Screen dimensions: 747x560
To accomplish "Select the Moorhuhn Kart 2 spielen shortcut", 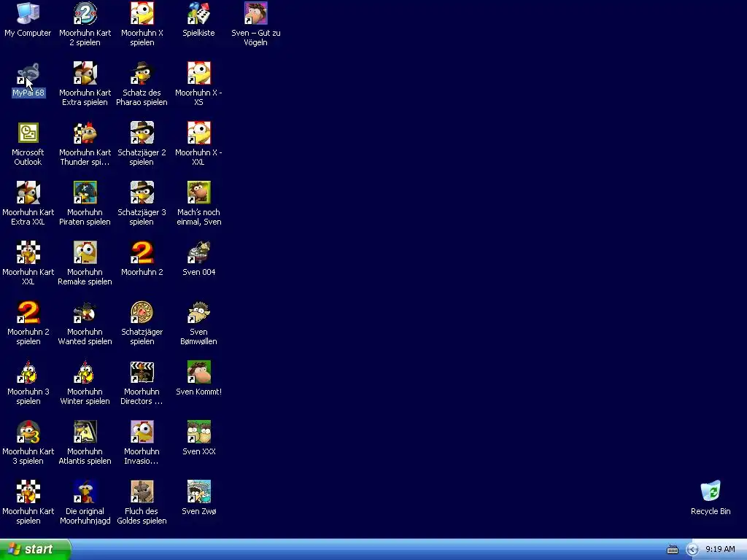I will [85, 13].
